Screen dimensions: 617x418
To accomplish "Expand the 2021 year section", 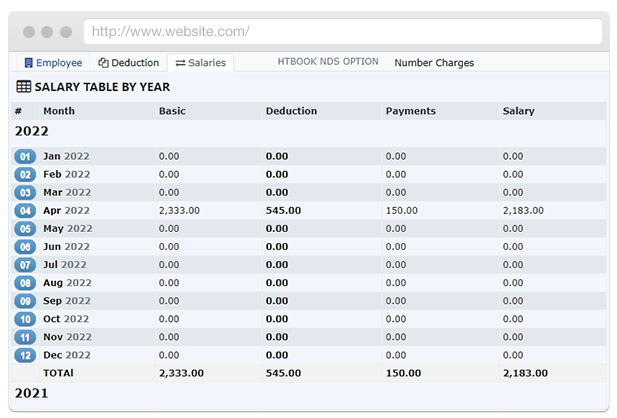I will click(x=32, y=394).
